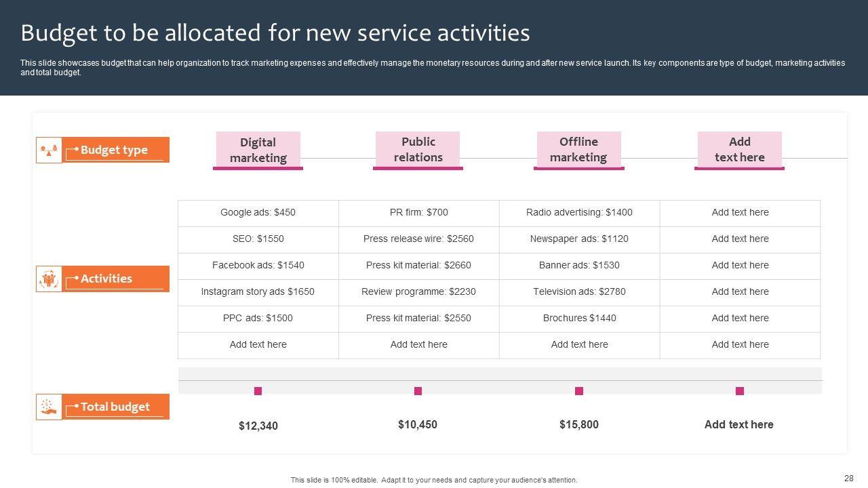Select the pink marker above $12,340
Image resolution: width=868 pixels, height=488 pixels.
[258, 391]
